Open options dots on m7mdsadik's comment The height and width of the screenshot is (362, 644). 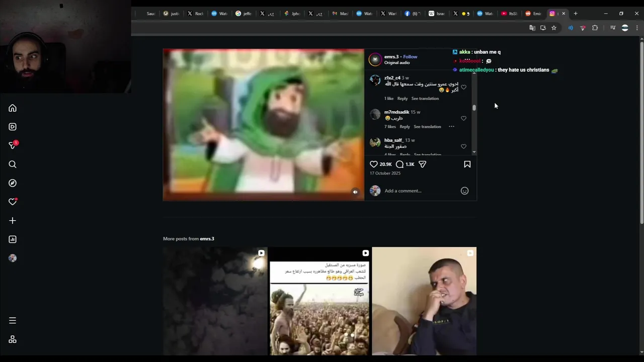point(451,127)
